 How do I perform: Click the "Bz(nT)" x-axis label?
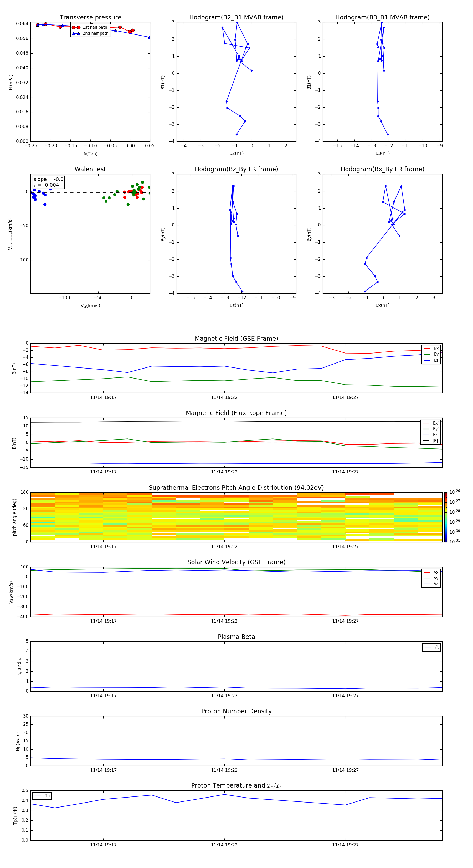236,305
